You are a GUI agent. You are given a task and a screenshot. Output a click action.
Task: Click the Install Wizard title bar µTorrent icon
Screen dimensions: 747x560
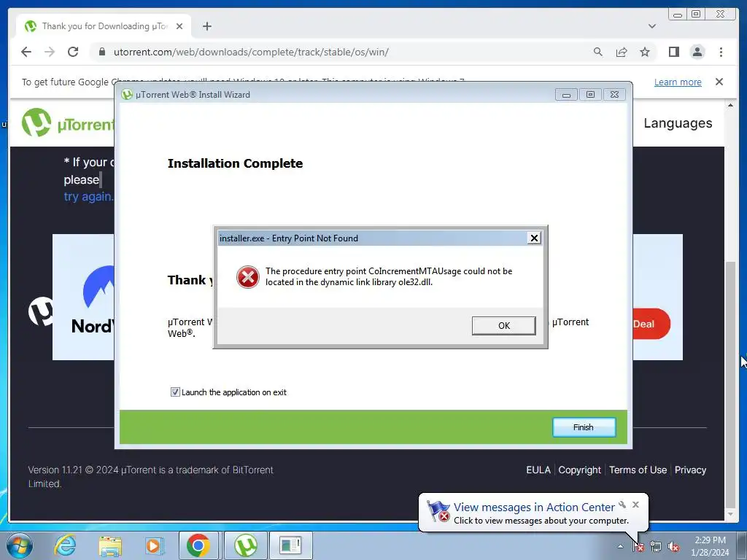point(127,94)
